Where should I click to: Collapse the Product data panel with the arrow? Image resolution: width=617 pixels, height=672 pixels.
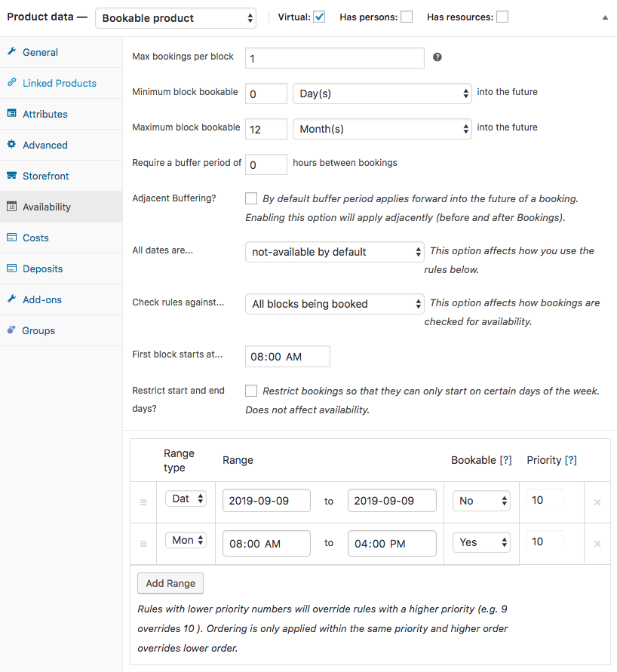pos(605,17)
